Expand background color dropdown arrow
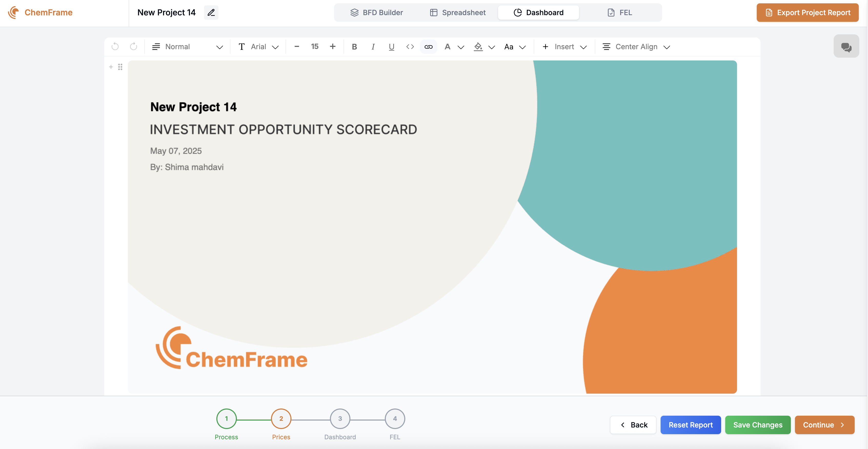This screenshot has height=449, width=868. coord(491,47)
